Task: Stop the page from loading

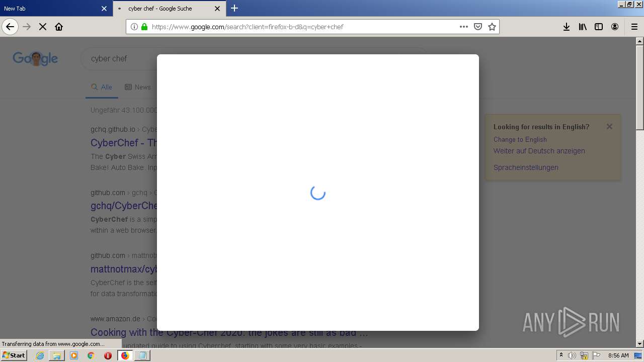Action: coord(43,27)
